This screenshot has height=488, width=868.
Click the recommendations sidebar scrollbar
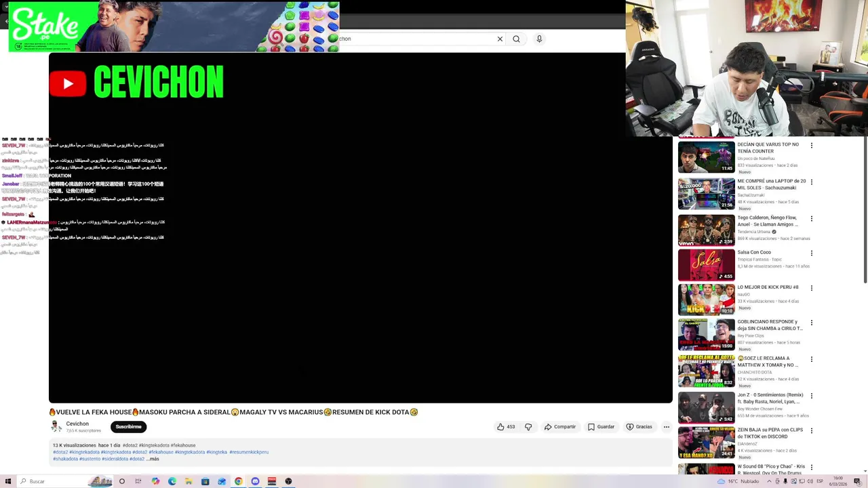[x=865, y=210]
